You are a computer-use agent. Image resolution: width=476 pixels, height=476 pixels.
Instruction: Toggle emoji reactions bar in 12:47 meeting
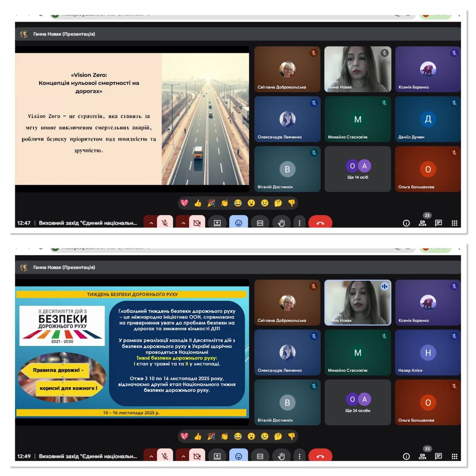238,223
